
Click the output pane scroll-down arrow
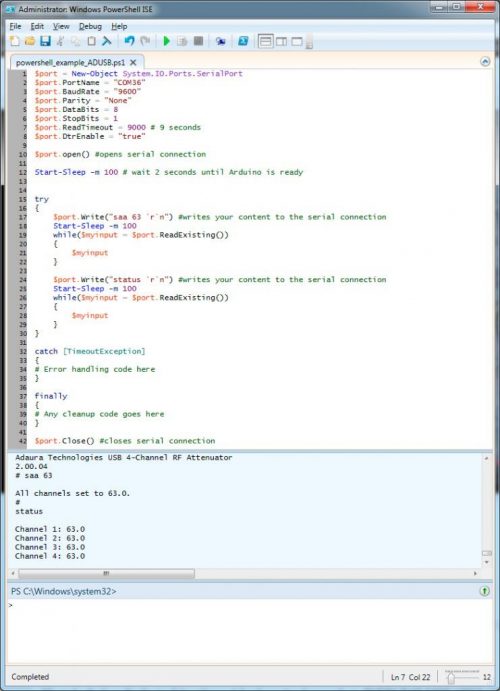click(486, 563)
